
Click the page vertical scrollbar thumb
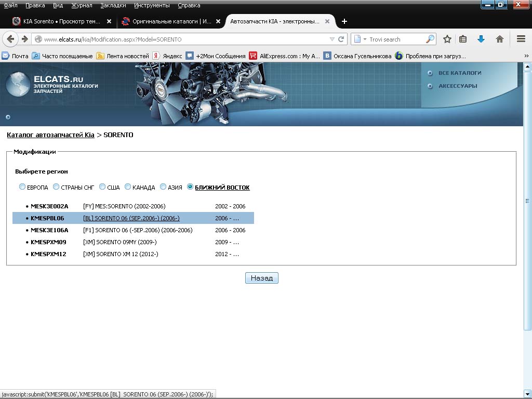point(527,200)
